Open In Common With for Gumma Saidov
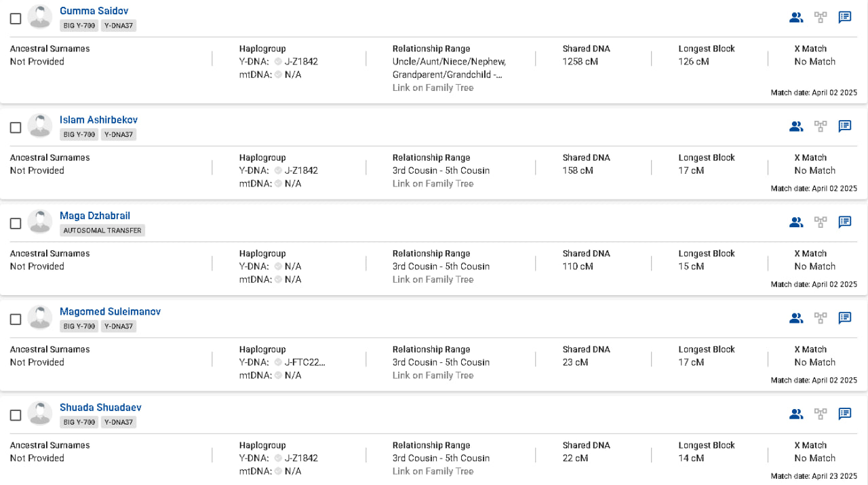Screen dimensions: 868x485 click(x=796, y=18)
